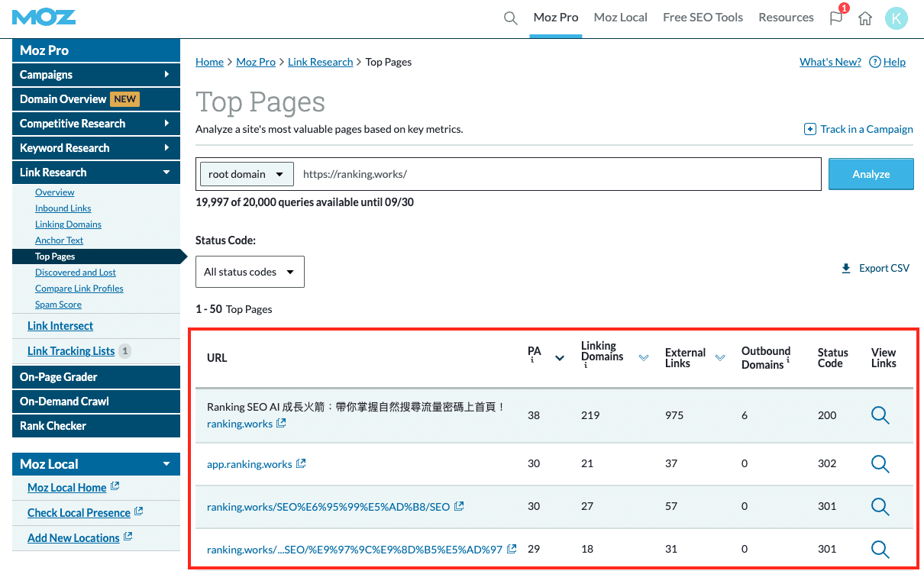Open the Anchor Text sidebar link

coord(59,240)
